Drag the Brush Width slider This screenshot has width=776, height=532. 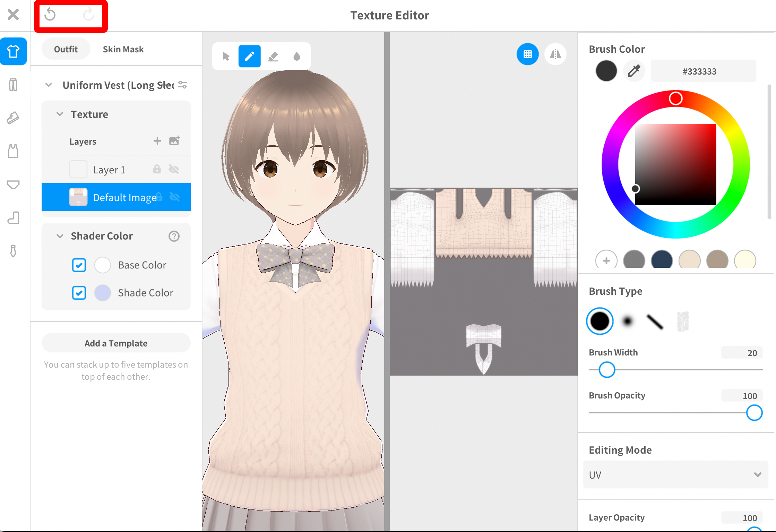[607, 370]
